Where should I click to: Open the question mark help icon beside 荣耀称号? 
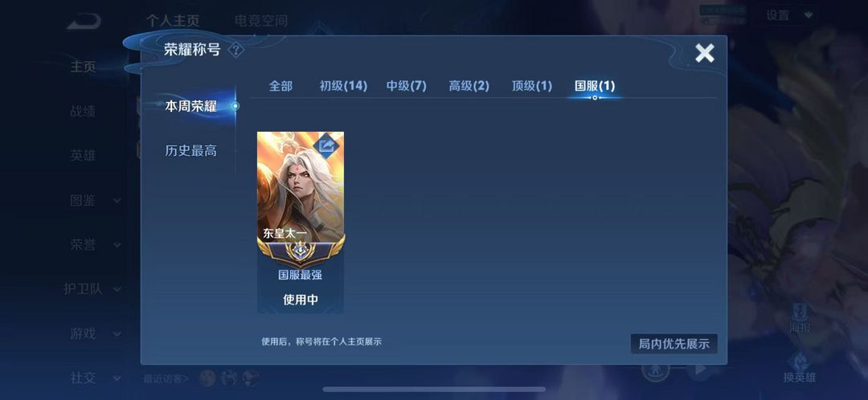tap(235, 51)
